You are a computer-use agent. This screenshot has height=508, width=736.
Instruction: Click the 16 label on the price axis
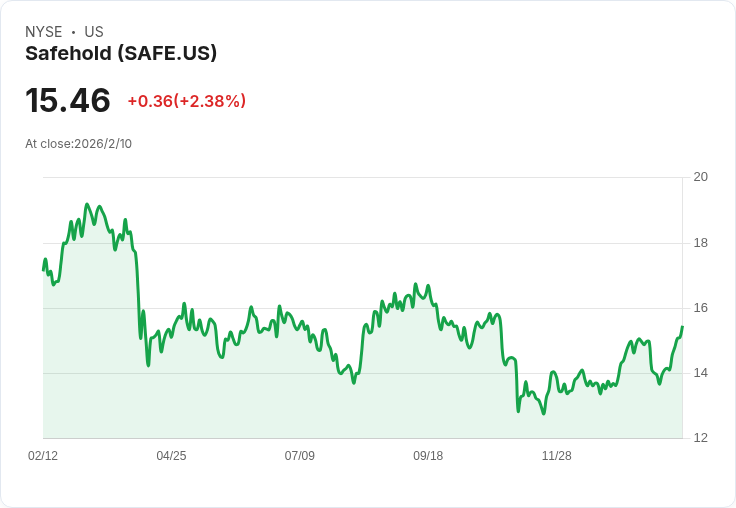tap(700, 308)
